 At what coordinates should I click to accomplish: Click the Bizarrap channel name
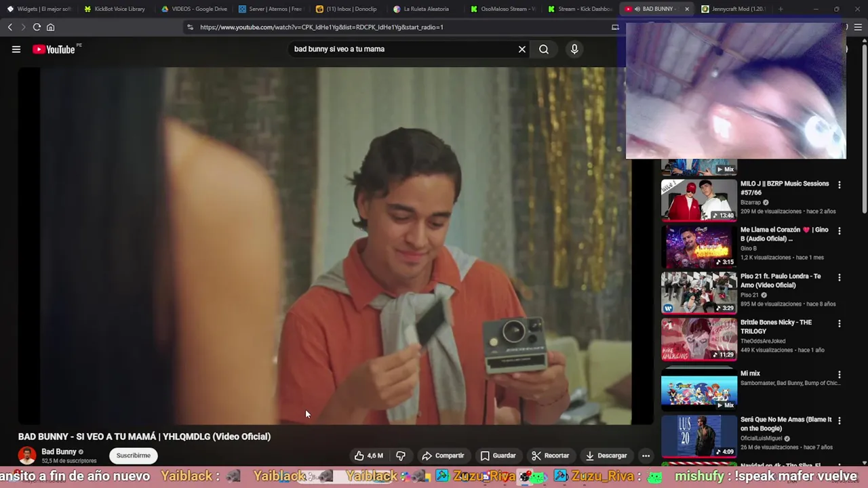pos(751,202)
